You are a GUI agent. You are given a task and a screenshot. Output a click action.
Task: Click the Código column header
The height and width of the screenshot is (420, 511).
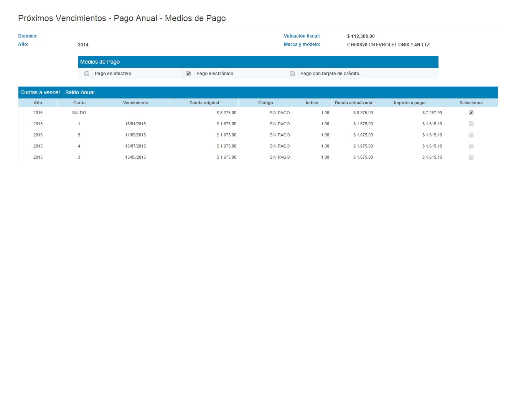coord(265,103)
